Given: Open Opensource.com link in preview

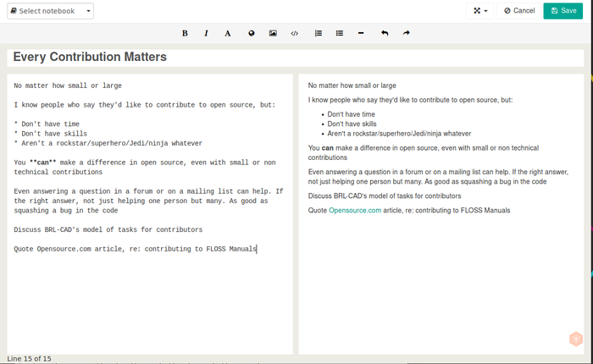Looking at the screenshot, I should [x=355, y=210].
